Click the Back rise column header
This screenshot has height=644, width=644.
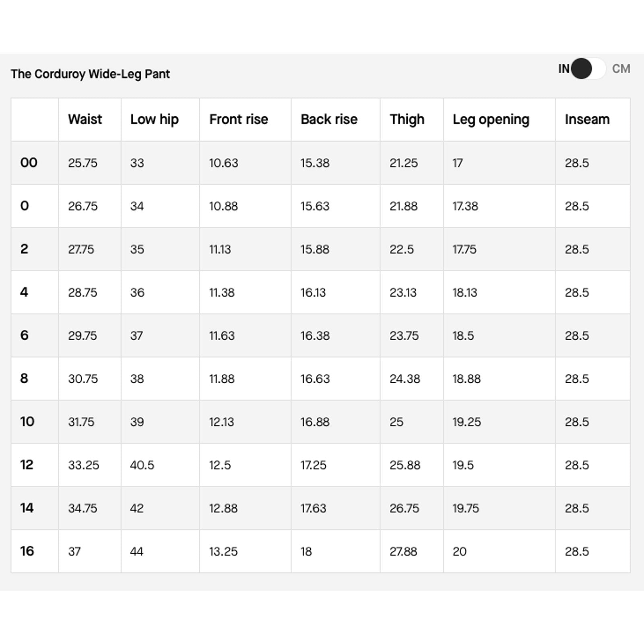point(329,119)
